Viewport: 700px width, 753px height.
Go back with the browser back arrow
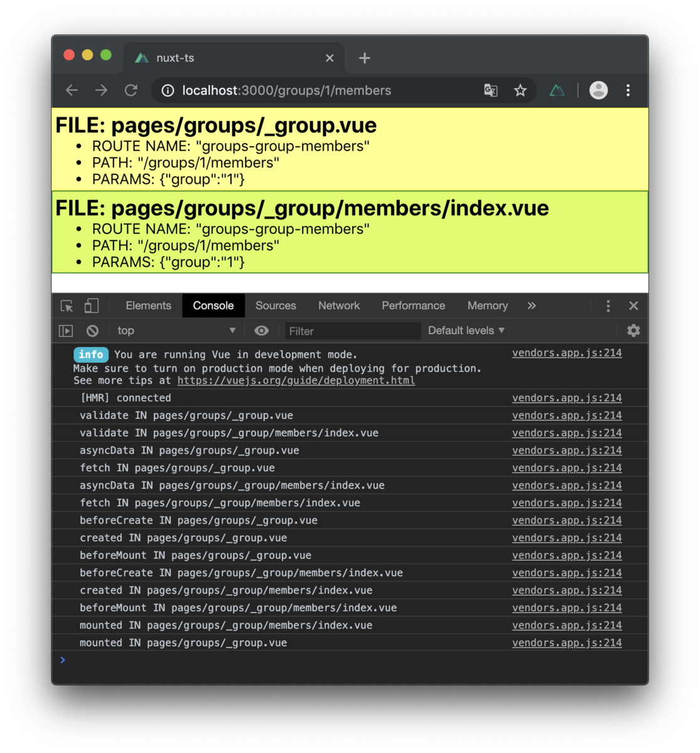(x=72, y=90)
